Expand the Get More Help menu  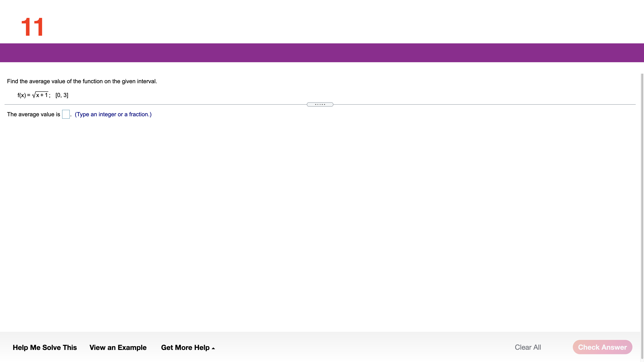click(x=185, y=348)
